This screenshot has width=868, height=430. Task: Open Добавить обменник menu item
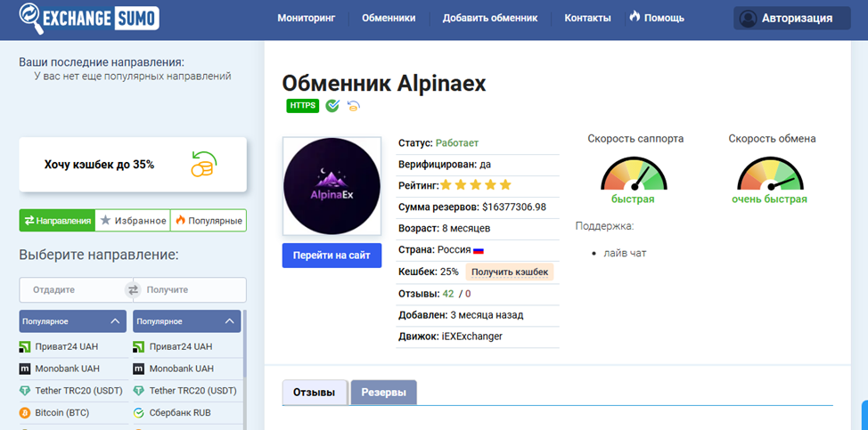click(x=490, y=18)
